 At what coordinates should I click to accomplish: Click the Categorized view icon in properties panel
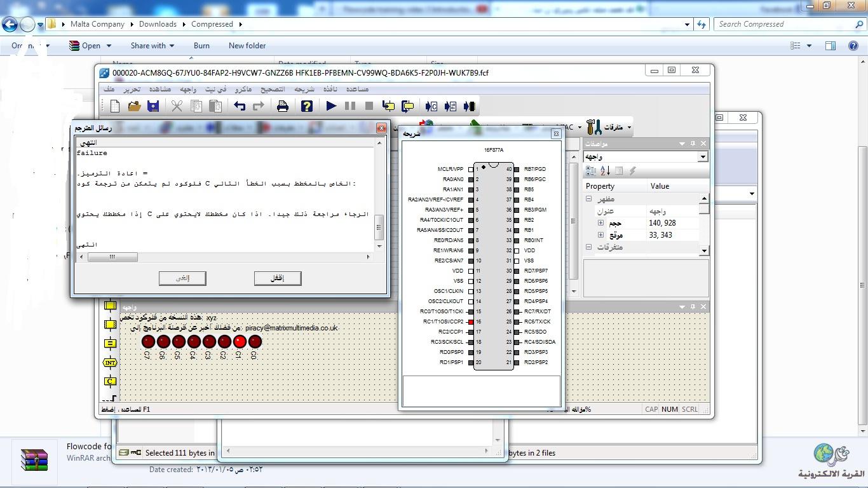pos(590,170)
